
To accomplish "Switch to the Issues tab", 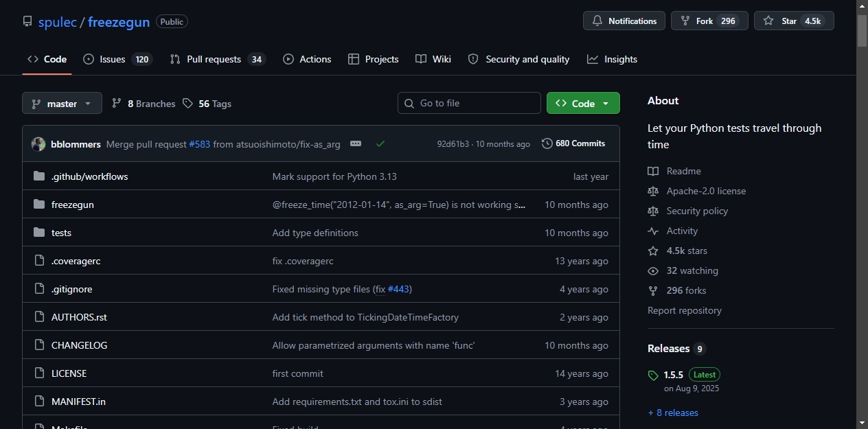I will [x=117, y=59].
